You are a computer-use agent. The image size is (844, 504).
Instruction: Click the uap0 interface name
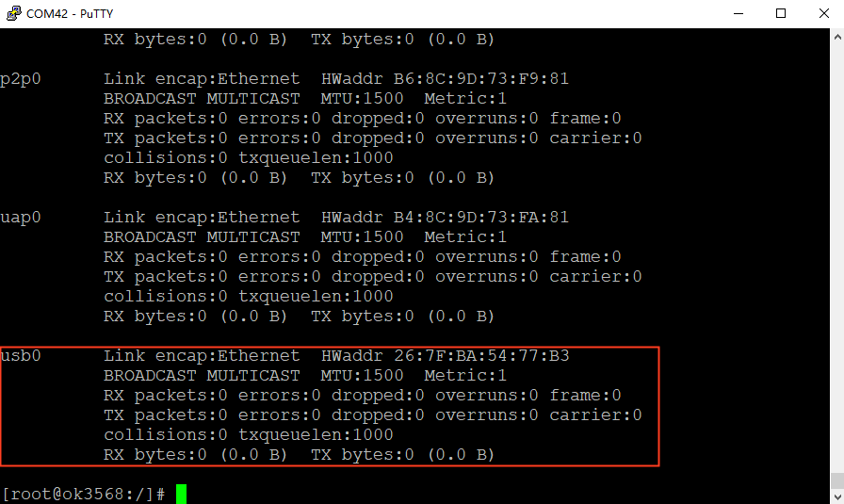[21, 218]
